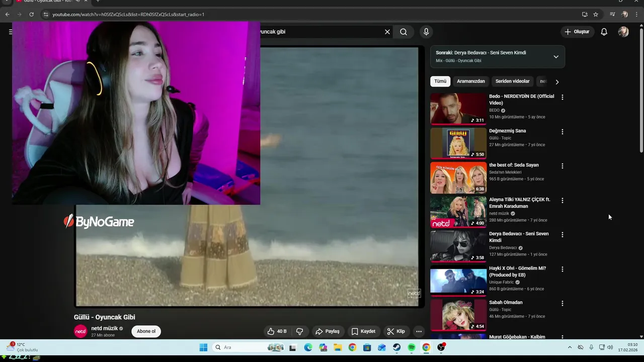Open Microsoft Edge from the taskbar
The width and height of the screenshot is (644, 362).
point(308,347)
